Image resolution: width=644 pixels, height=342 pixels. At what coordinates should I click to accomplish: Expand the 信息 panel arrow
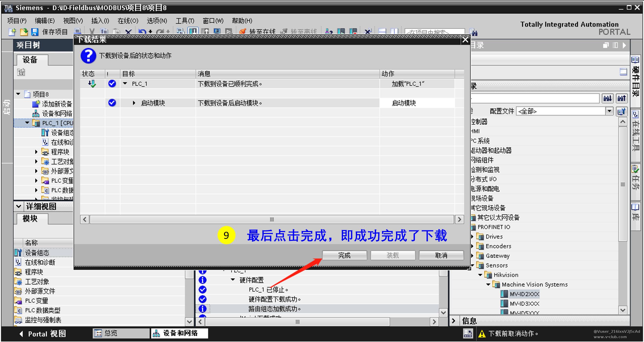click(x=454, y=321)
